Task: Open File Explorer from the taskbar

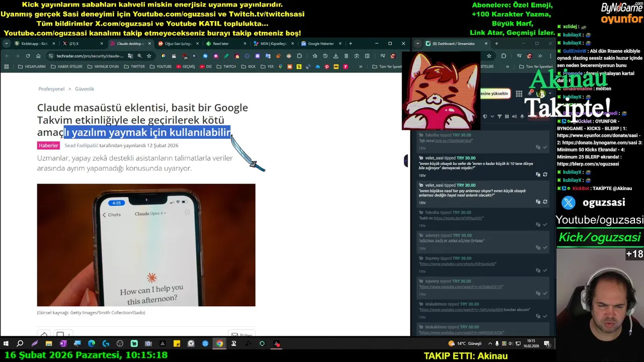Action: (x=49, y=344)
